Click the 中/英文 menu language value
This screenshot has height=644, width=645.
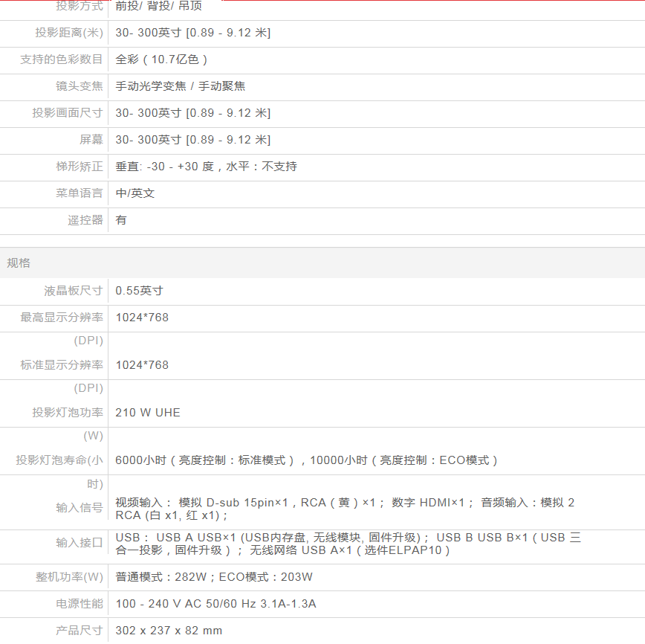(x=135, y=193)
